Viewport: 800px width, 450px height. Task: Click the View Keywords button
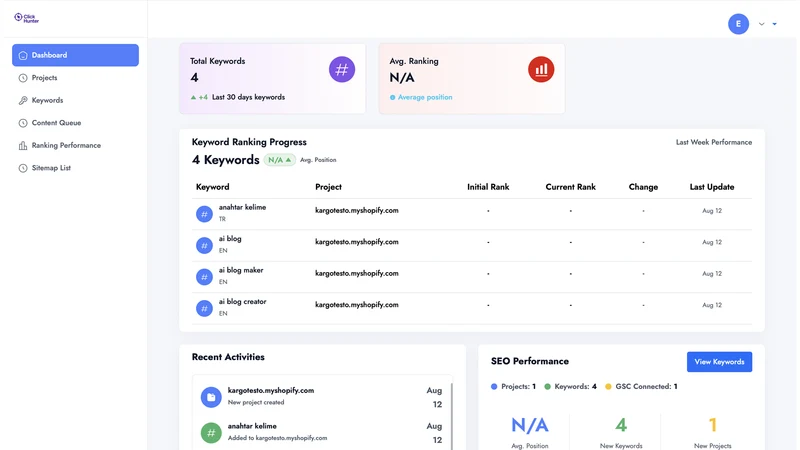(719, 362)
